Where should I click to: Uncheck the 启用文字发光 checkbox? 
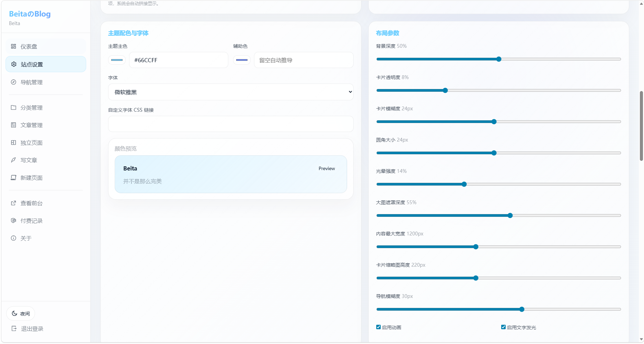[503, 327]
